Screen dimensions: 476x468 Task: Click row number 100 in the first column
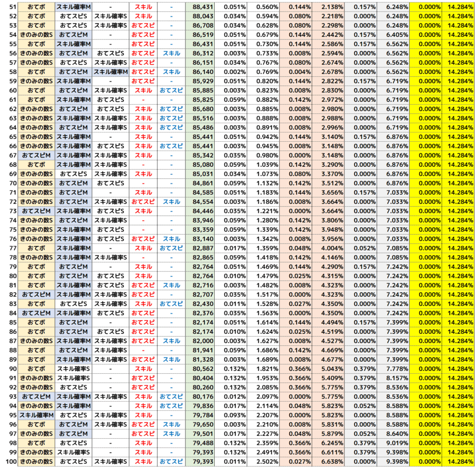pyautogui.click(x=9, y=461)
